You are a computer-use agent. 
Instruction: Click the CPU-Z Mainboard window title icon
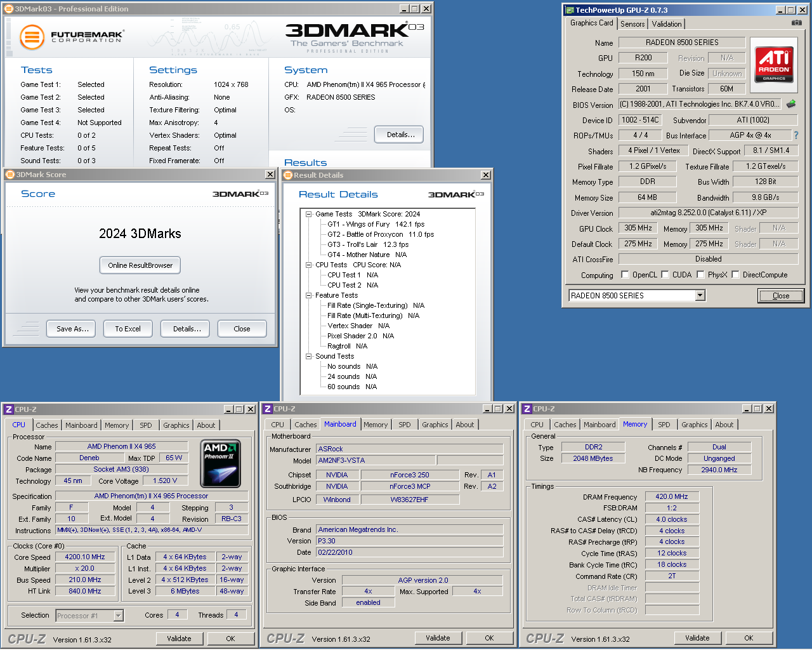click(x=268, y=409)
